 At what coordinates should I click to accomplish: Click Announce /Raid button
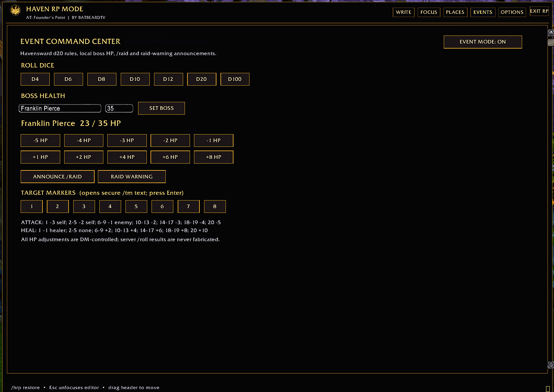point(57,177)
